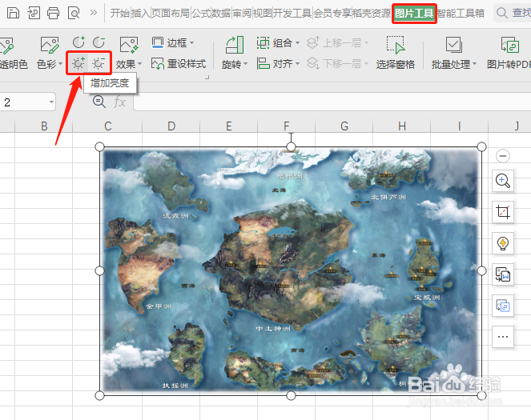Click 选择窗格 selection pane
Screen dimensions: 531x420
tap(395, 53)
